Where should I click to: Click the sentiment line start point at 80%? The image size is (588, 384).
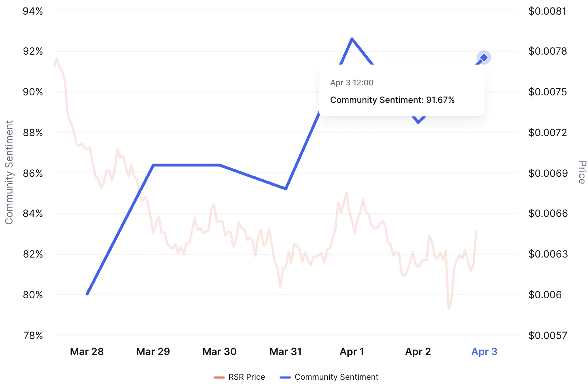87,294
